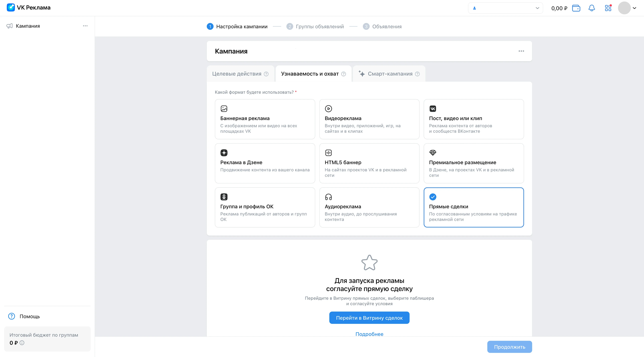The image size is (644, 357).
Task: Switch to Смарт-кампания tab
Action: [x=389, y=74]
